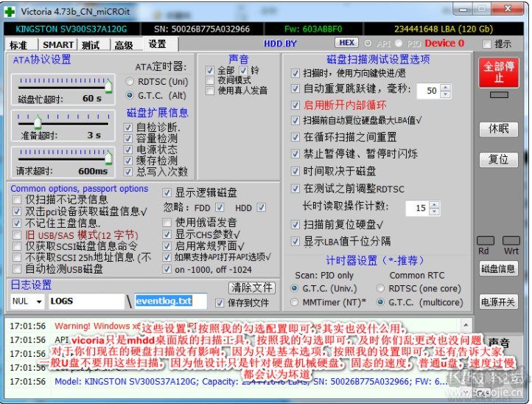Toggle the 提示 checkbox
532x404 pixels.
tap(487, 44)
